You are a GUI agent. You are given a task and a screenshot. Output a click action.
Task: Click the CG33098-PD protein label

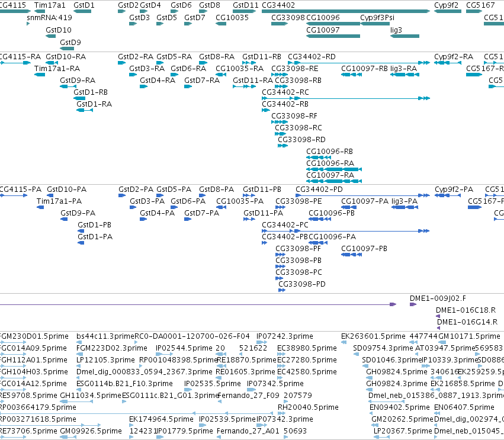point(302,284)
